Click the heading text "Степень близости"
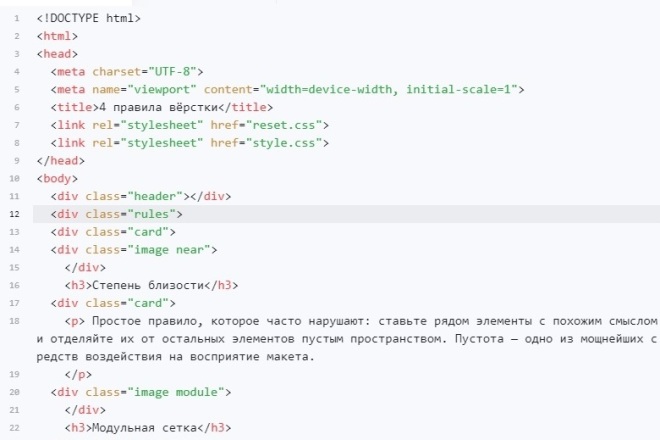 point(148,285)
